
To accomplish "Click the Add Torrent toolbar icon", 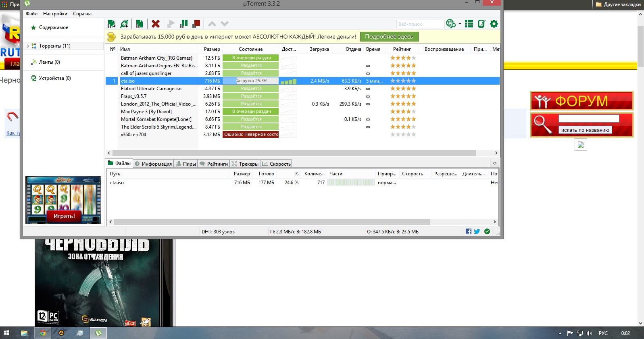I will [111, 24].
